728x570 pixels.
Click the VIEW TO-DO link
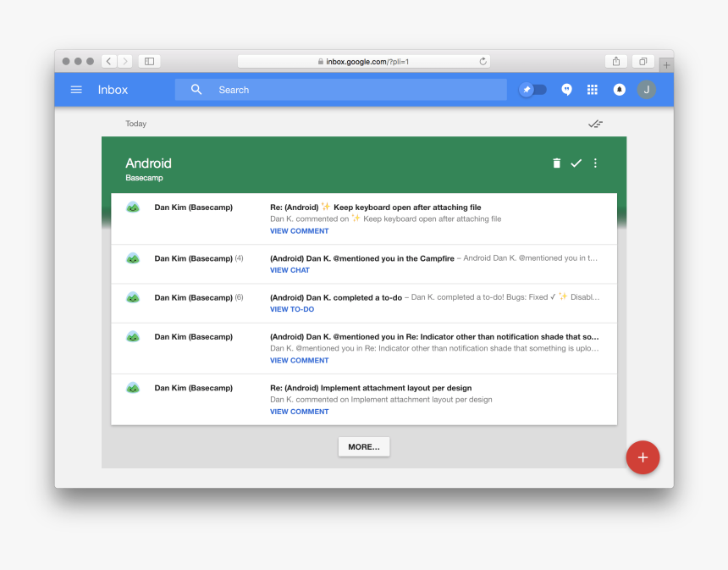pyautogui.click(x=292, y=309)
